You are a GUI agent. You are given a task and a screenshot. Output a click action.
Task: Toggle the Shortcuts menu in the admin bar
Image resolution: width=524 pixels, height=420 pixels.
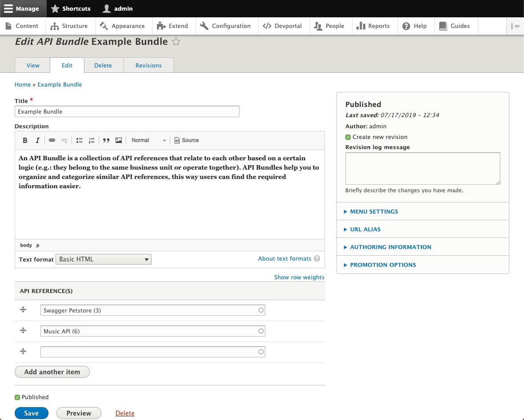[x=70, y=8]
